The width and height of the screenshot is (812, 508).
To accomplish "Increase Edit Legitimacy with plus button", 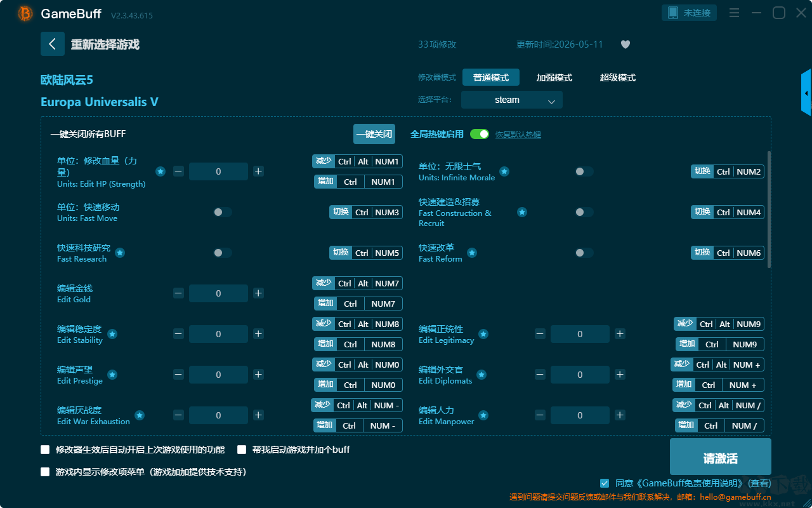I will [620, 334].
